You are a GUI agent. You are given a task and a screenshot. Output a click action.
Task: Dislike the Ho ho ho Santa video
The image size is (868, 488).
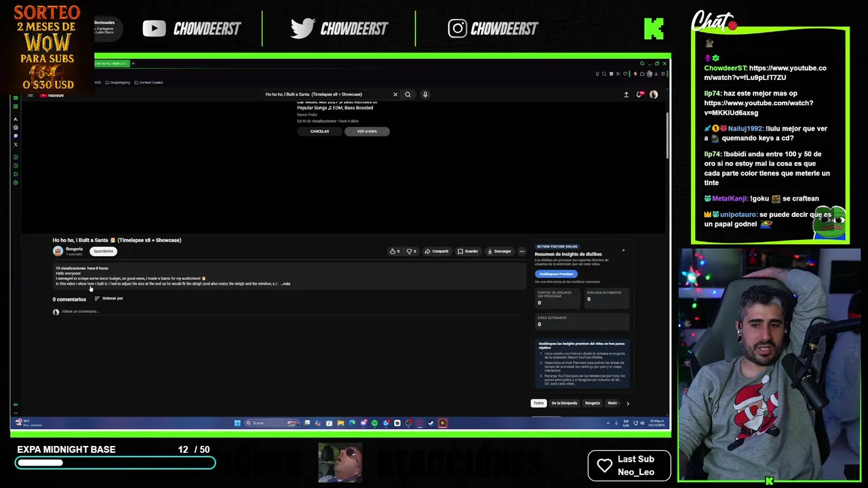412,251
